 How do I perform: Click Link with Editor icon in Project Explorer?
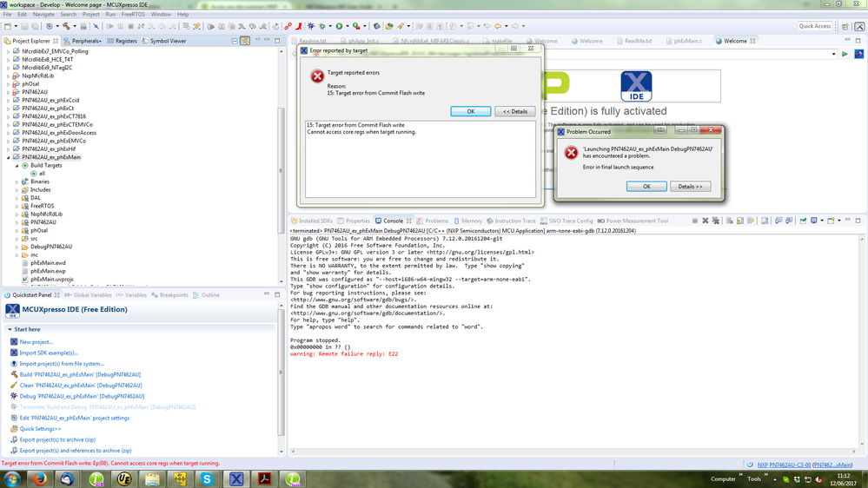click(245, 41)
